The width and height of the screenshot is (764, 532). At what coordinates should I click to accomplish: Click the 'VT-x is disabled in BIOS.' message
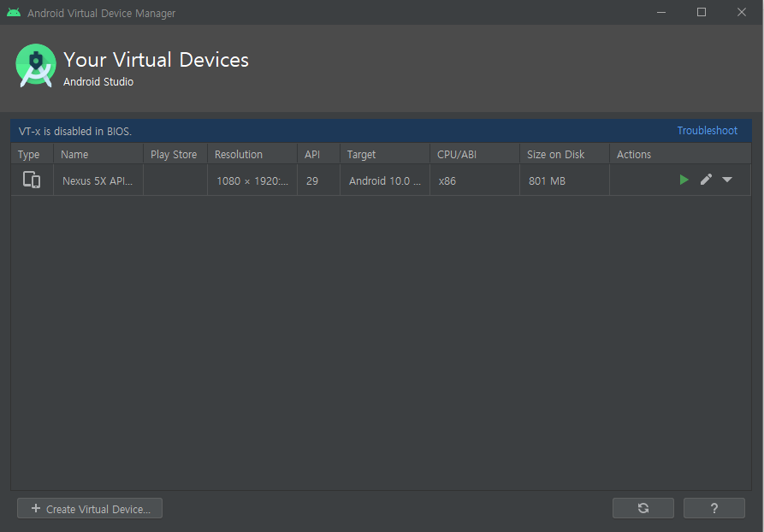(x=75, y=131)
